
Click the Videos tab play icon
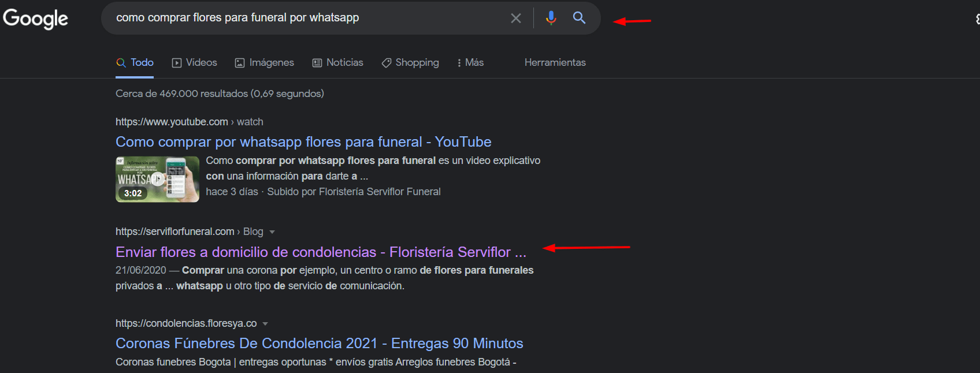177,63
